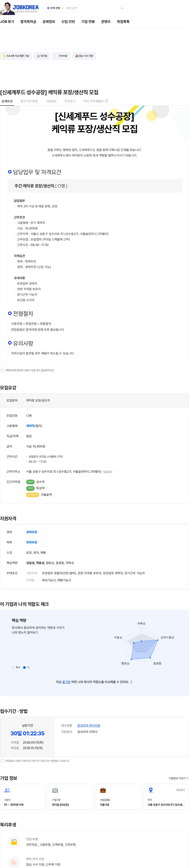
Task: Click the info icon beside the 마감일 notice
Action: [x=2, y=761]
